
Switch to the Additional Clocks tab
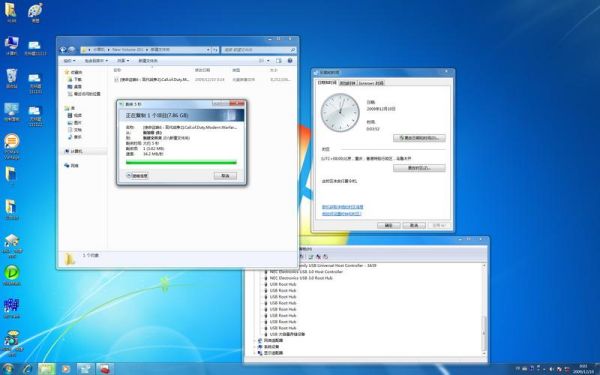(x=347, y=83)
